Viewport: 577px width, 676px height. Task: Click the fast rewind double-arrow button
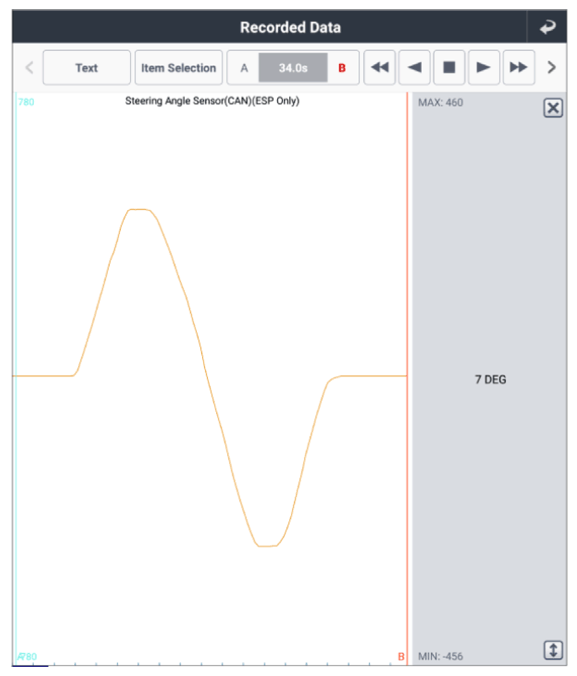pyautogui.click(x=379, y=67)
